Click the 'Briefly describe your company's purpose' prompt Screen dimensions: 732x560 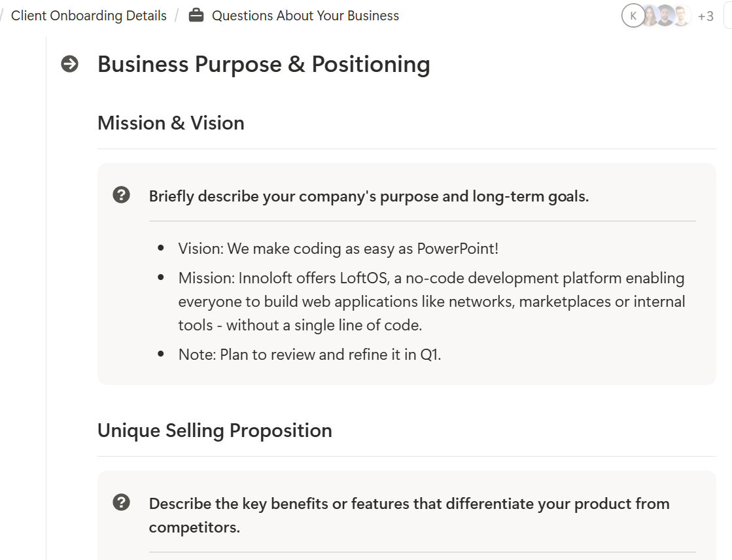pyautogui.click(x=369, y=196)
